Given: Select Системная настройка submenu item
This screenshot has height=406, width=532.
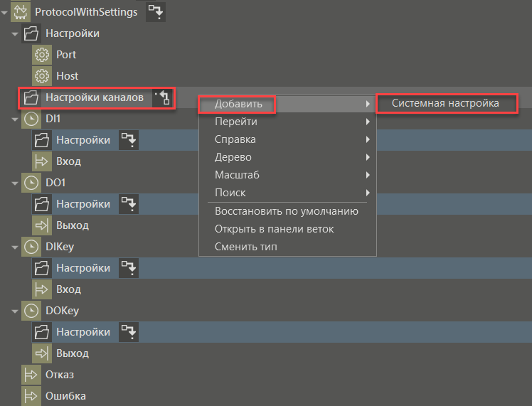Looking at the screenshot, I should (x=447, y=103).
